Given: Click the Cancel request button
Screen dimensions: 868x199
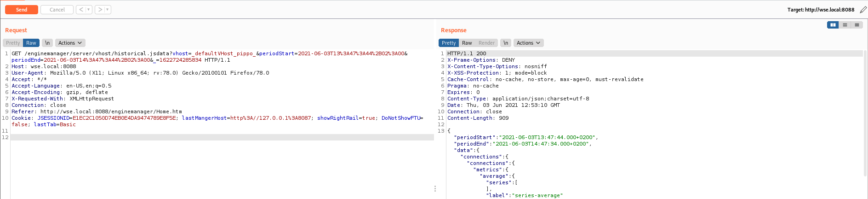Looking at the screenshot, I should [57, 10].
